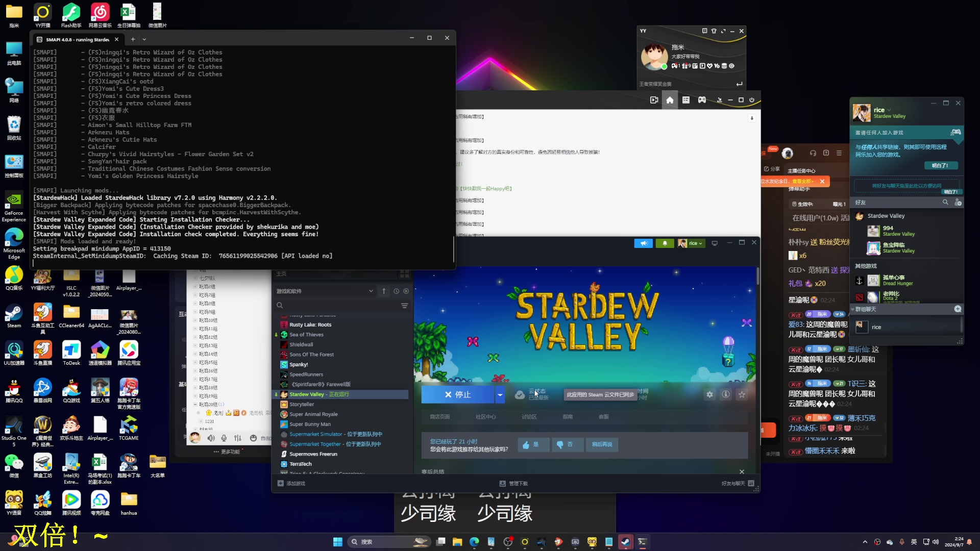The width and height of the screenshot is (980, 551).
Task: Create group chat with plus icon
Action: click(958, 309)
